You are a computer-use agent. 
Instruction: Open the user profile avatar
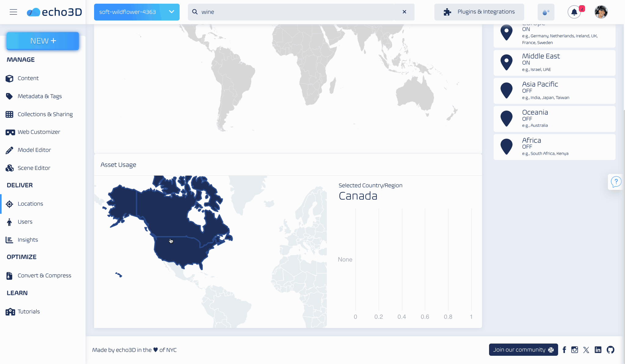pyautogui.click(x=601, y=12)
